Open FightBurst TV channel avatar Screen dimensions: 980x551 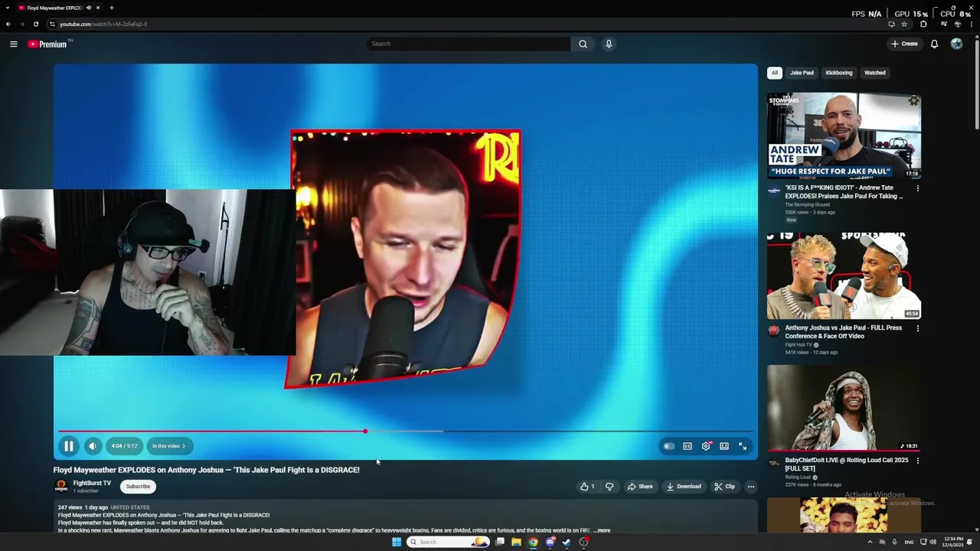point(61,486)
